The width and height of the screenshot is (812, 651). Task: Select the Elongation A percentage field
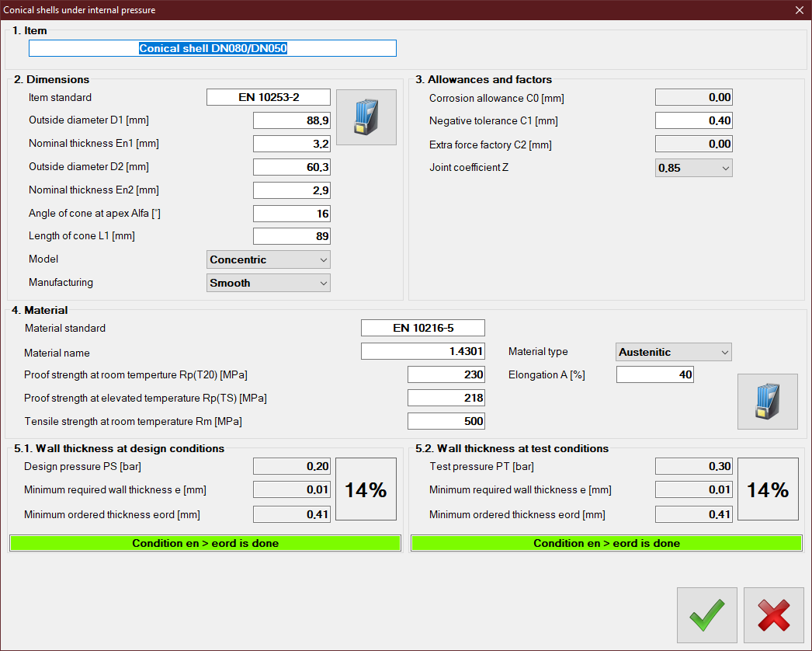click(654, 375)
